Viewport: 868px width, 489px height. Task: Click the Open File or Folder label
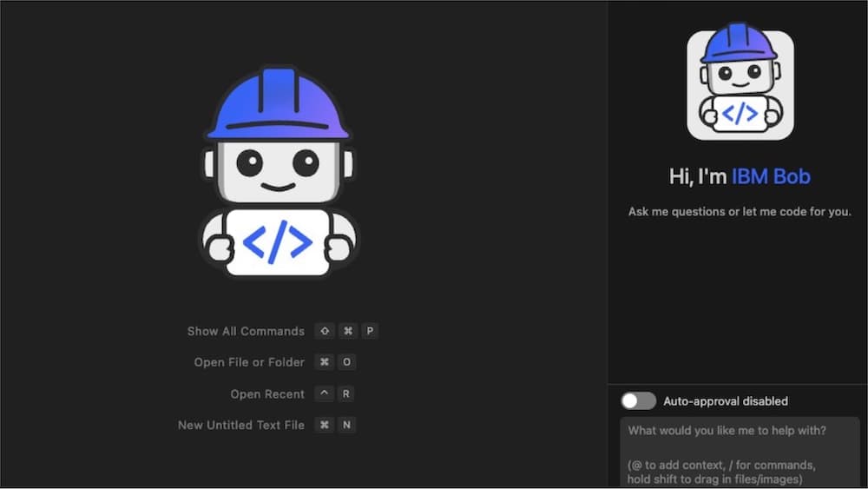tap(249, 362)
